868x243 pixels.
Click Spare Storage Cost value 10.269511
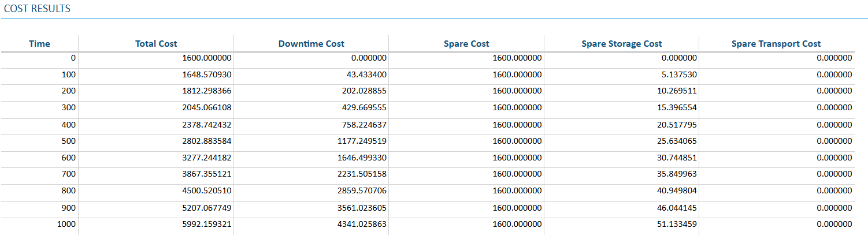coord(677,91)
